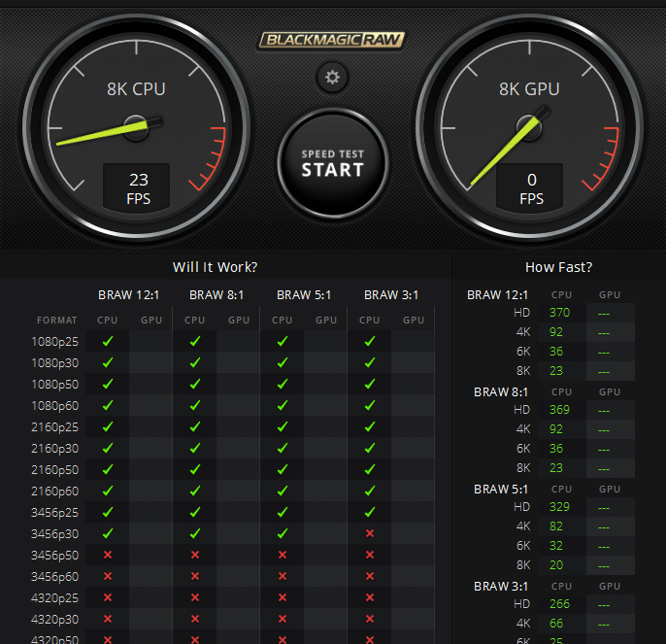
Task: Click green check for 3456p30 BRAW 5:1 CPU
Action: click(x=283, y=533)
